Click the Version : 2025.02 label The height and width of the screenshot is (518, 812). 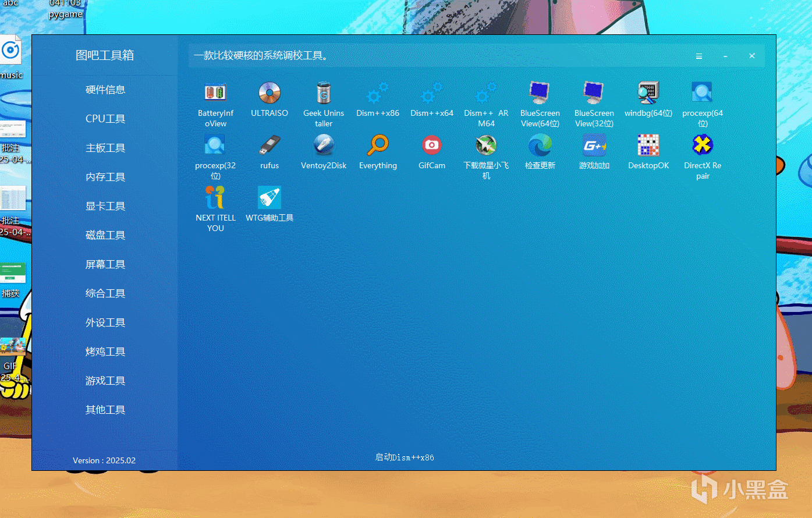point(104,460)
